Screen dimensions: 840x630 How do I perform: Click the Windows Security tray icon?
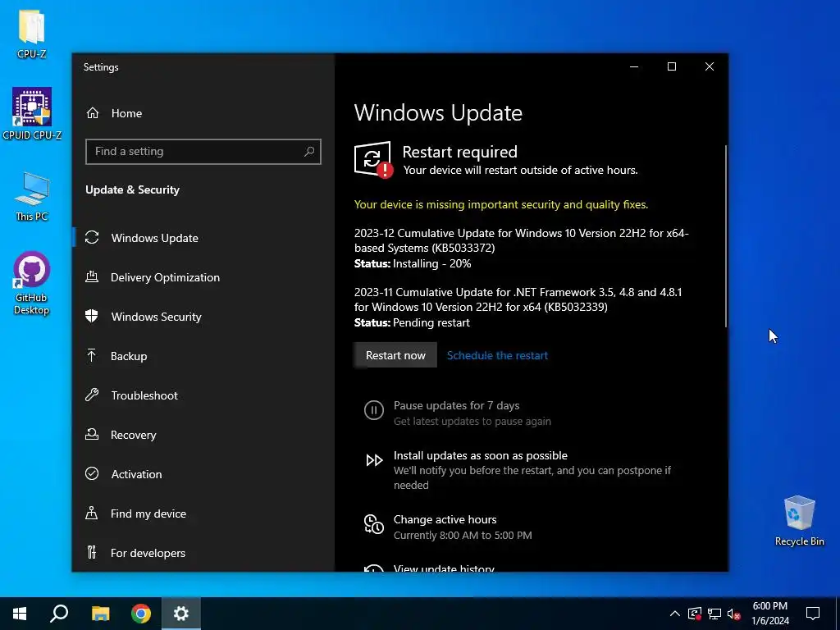694,614
